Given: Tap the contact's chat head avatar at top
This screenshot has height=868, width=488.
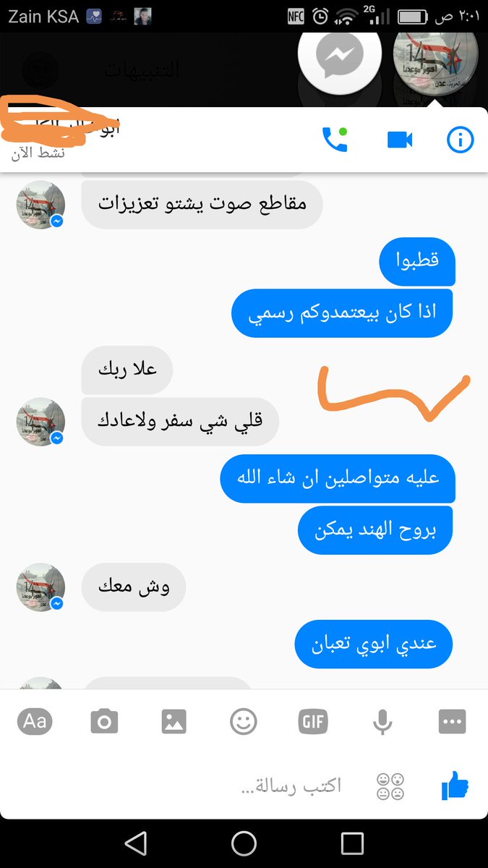Looking at the screenshot, I should tap(434, 58).
